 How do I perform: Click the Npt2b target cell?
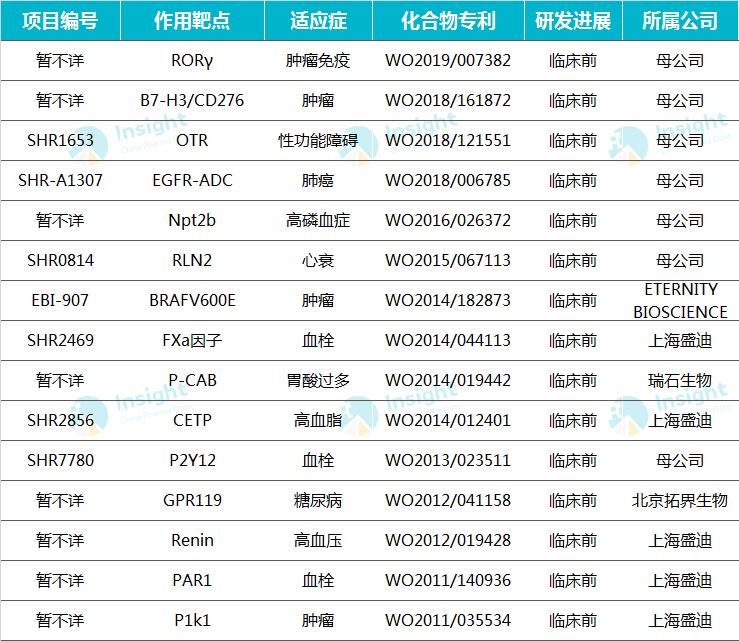point(192,221)
